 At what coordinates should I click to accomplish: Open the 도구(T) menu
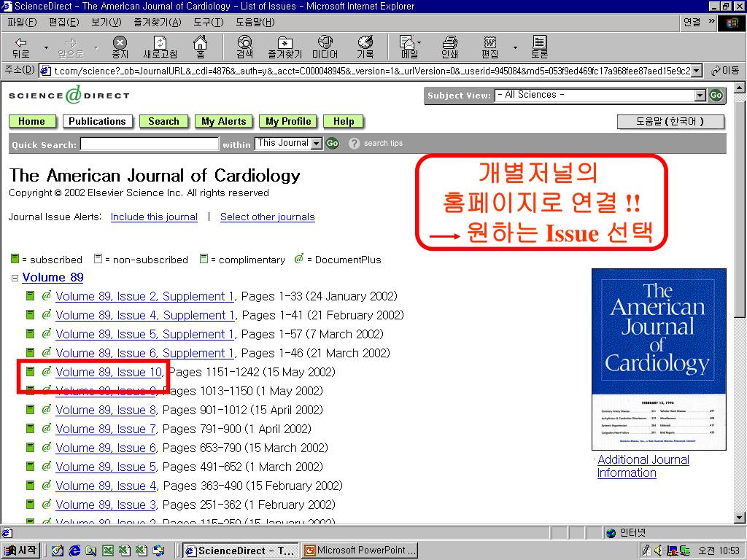(208, 22)
